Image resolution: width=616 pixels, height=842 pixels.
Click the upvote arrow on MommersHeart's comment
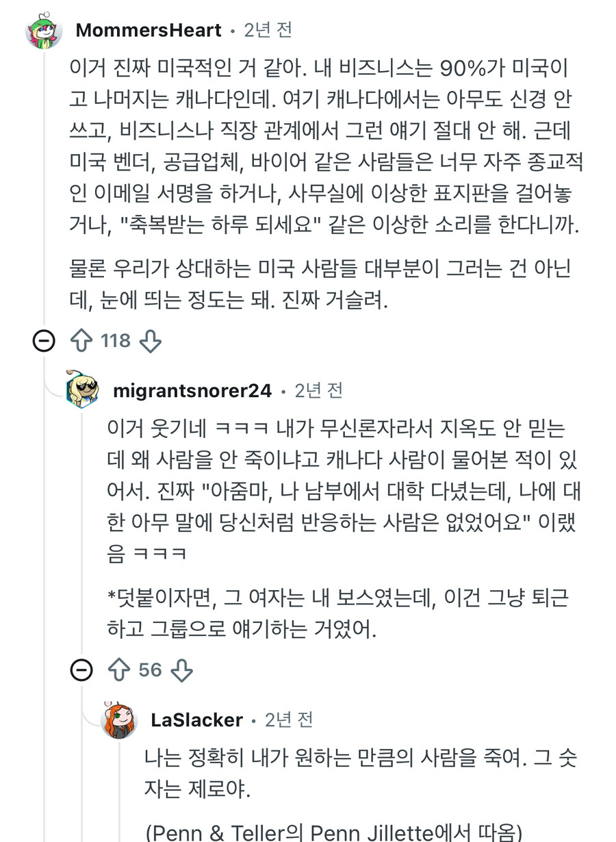coord(80,340)
